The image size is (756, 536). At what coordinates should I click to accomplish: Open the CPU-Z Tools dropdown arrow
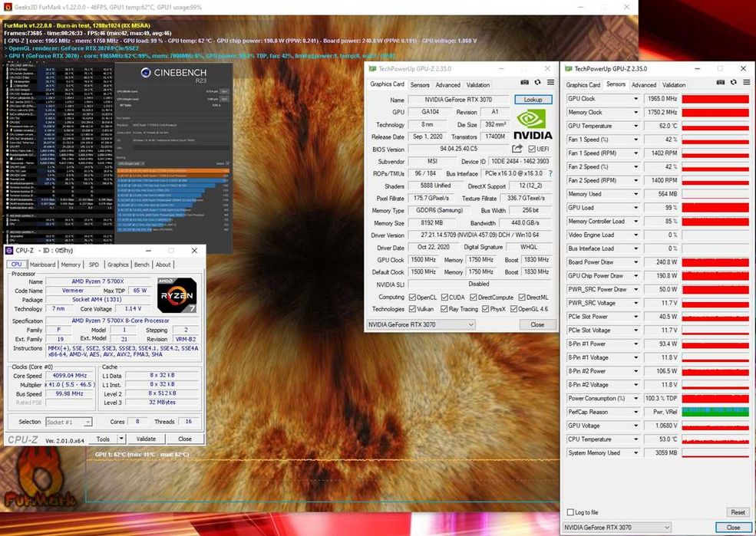click(x=122, y=439)
